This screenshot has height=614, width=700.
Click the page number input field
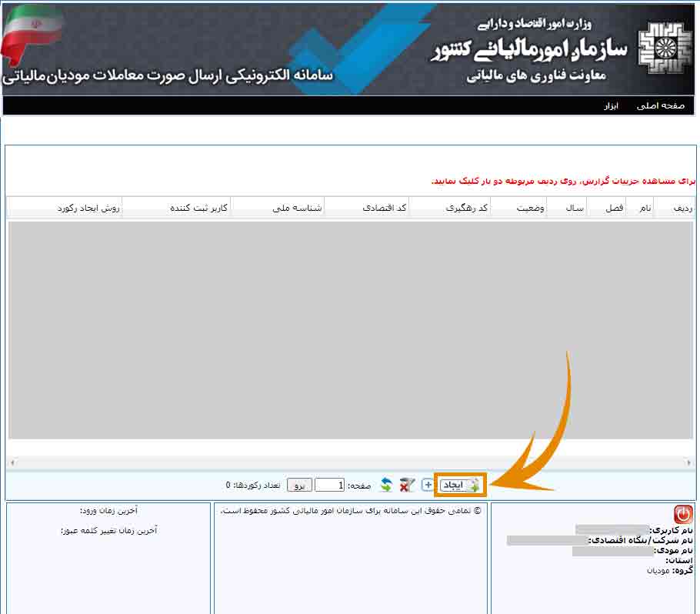pyautogui.click(x=329, y=485)
